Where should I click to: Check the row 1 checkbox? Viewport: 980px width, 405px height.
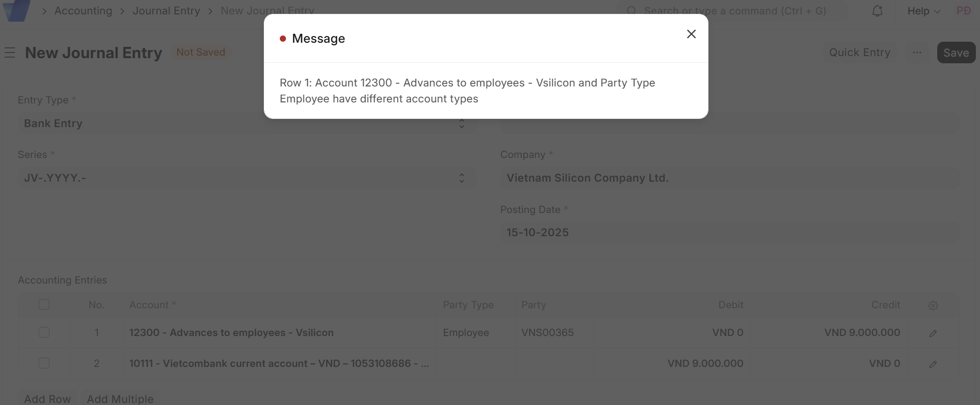pyautogui.click(x=44, y=332)
